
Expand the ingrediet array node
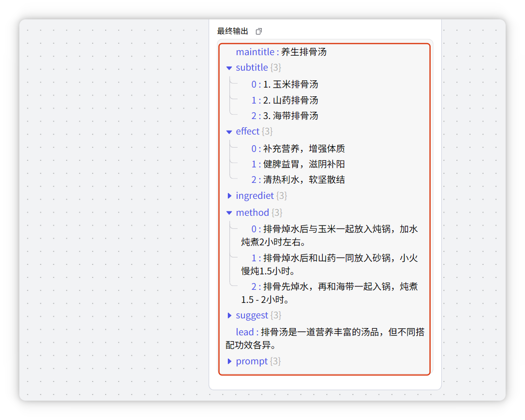(229, 196)
